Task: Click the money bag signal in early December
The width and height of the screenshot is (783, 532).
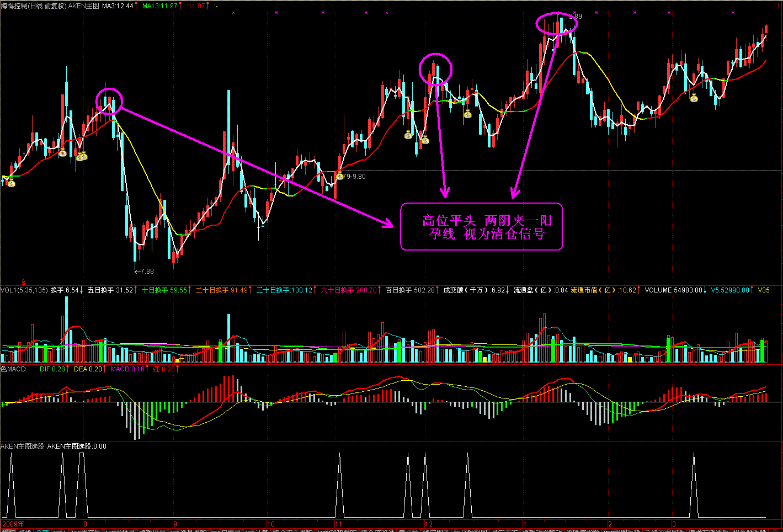Action: [x=425, y=140]
